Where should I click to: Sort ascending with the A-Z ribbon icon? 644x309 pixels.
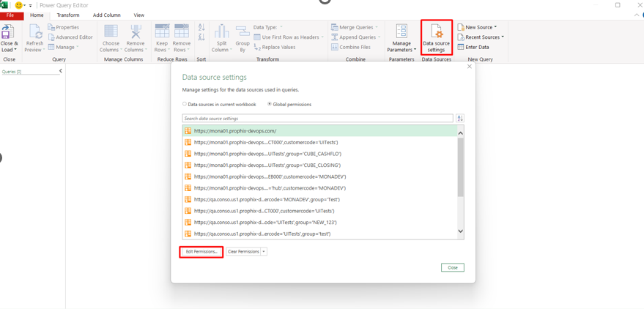click(201, 28)
